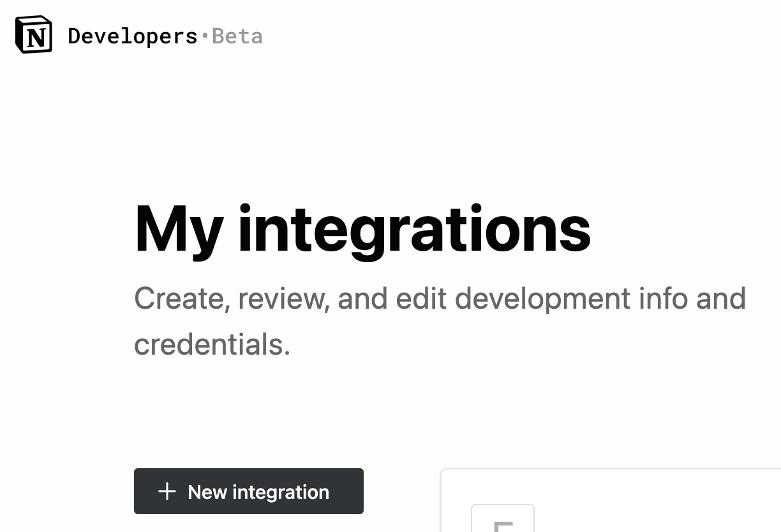Screen dimensions: 781x532
Task: Click the word "My" in the heading
Action: coord(179,229)
